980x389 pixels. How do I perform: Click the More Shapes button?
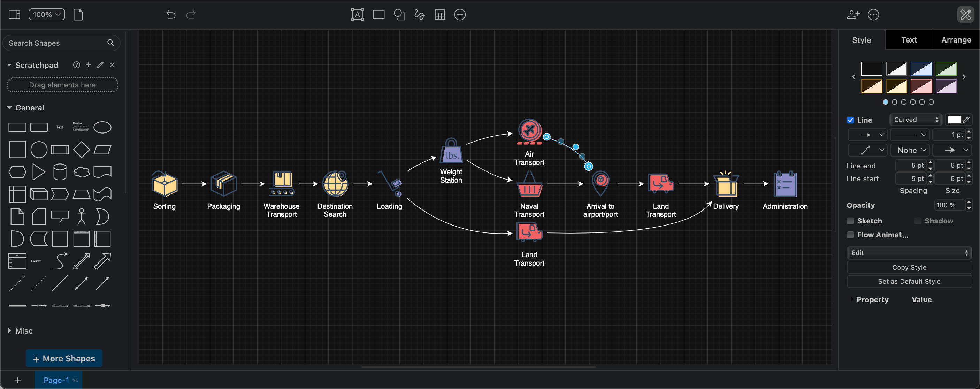pos(63,358)
